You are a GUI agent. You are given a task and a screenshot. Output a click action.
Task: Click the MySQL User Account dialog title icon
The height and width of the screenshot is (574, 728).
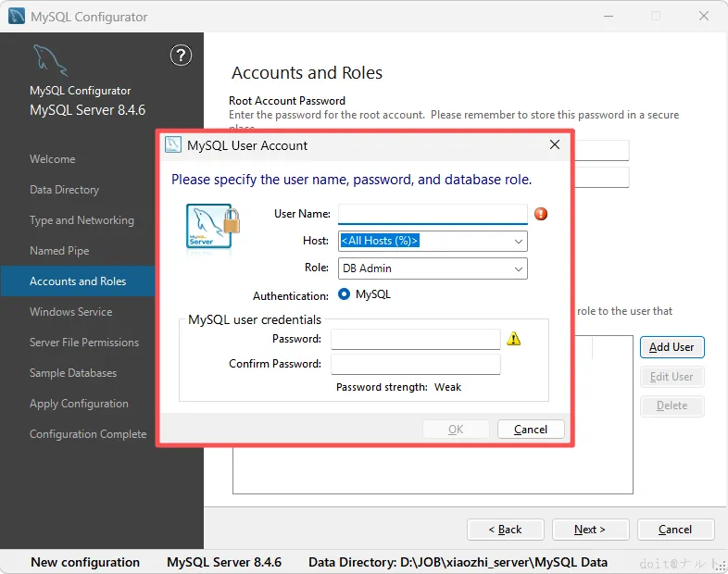172,145
